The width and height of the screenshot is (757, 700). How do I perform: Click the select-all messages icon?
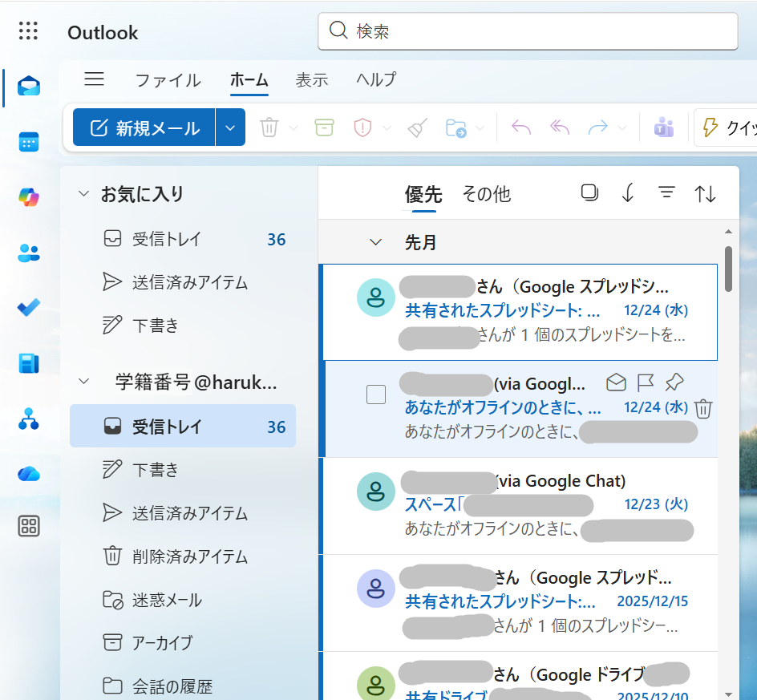pos(589,192)
